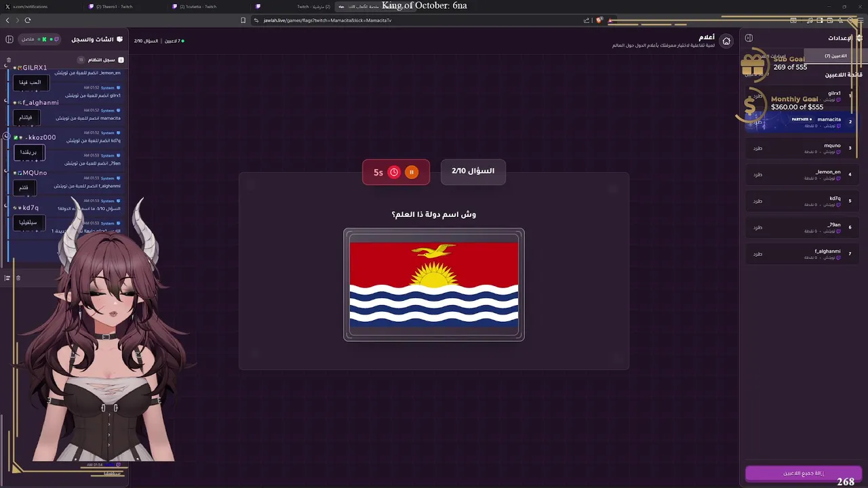Click the list icon under the chat list

click(x=7, y=278)
